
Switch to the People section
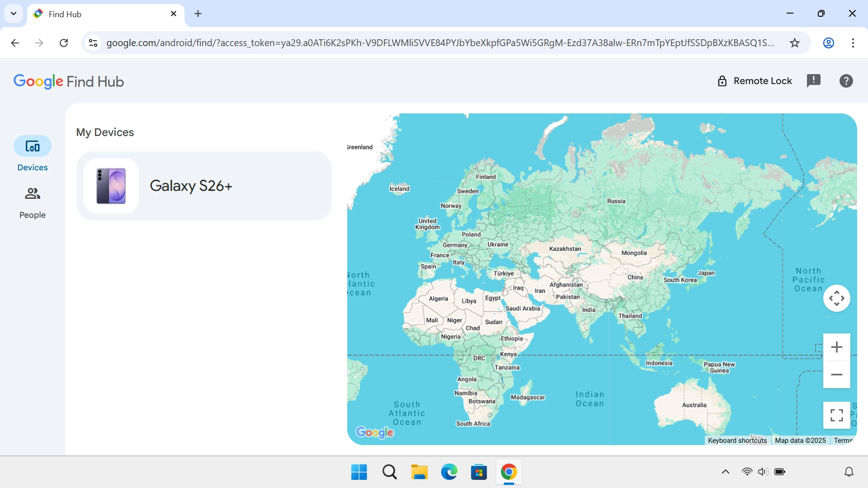point(32,202)
